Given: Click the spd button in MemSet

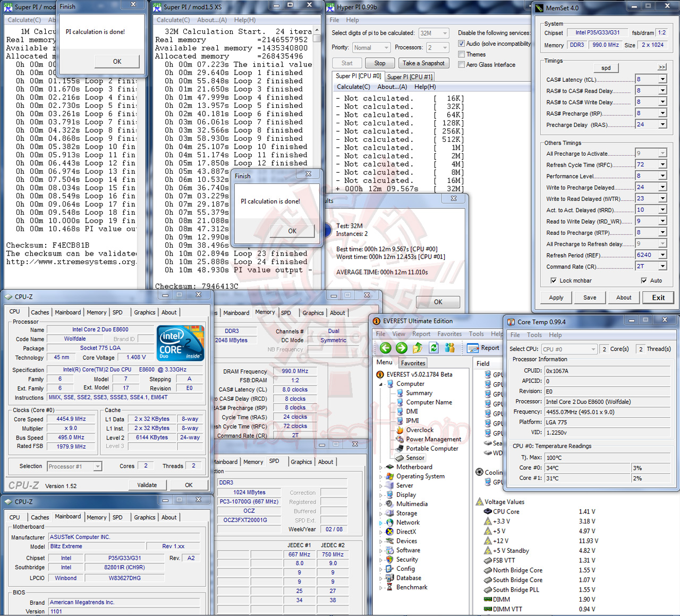Looking at the screenshot, I should coord(606,68).
